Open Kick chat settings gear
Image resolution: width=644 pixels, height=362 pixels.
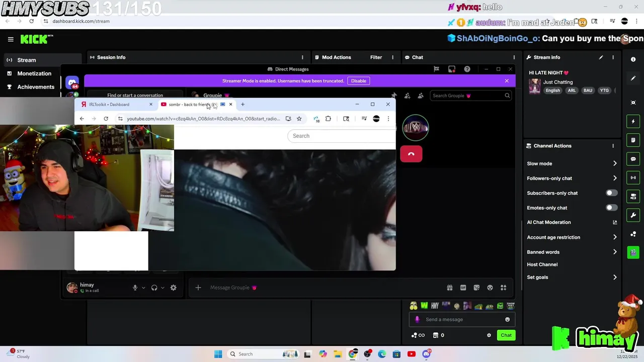point(489,335)
